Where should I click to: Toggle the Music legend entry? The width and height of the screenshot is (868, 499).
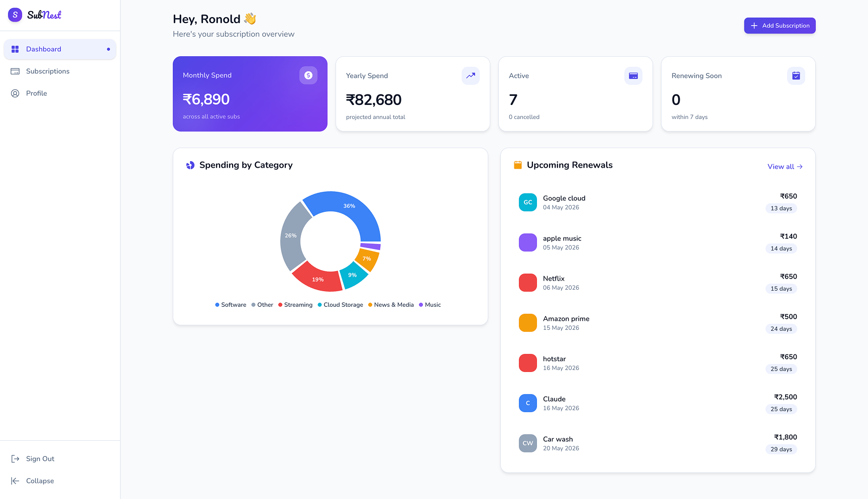pyautogui.click(x=430, y=305)
